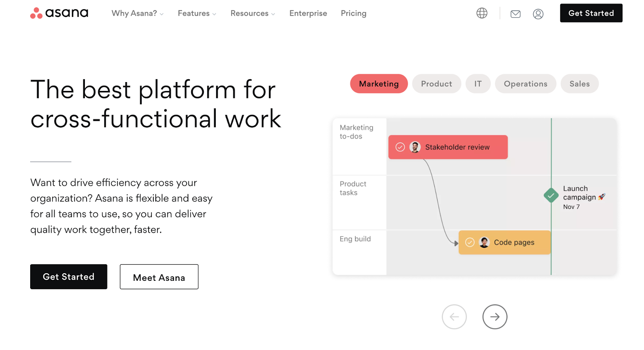Image resolution: width=644 pixels, height=350 pixels.
Task: Open the globe language selector
Action: (482, 13)
